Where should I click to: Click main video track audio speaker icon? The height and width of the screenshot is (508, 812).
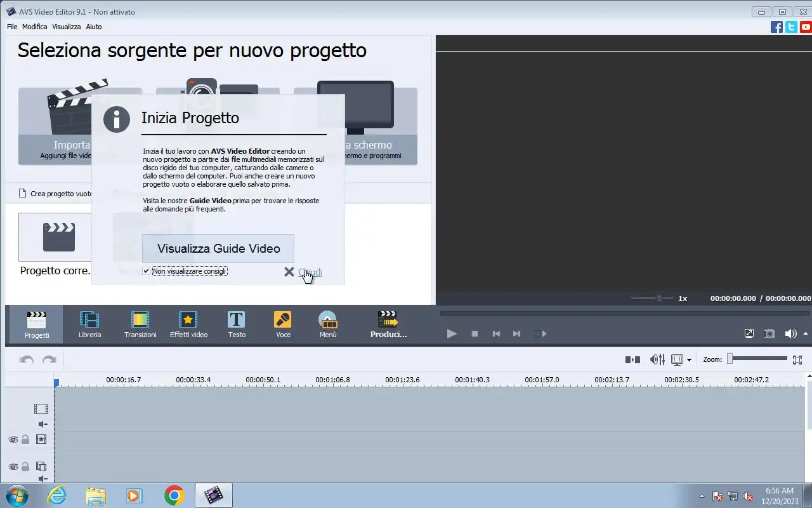(x=43, y=424)
